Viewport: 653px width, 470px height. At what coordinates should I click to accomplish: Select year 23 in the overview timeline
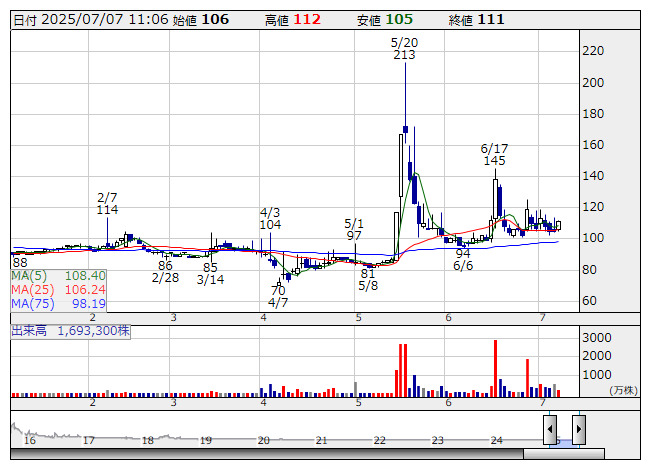[x=437, y=440]
